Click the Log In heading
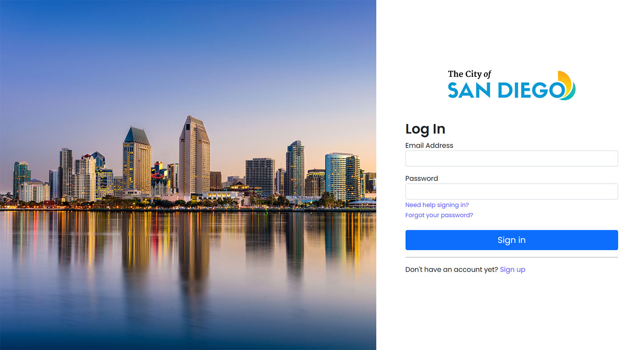Image resolution: width=644 pixels, height=350 pixels. pos(425,129)
